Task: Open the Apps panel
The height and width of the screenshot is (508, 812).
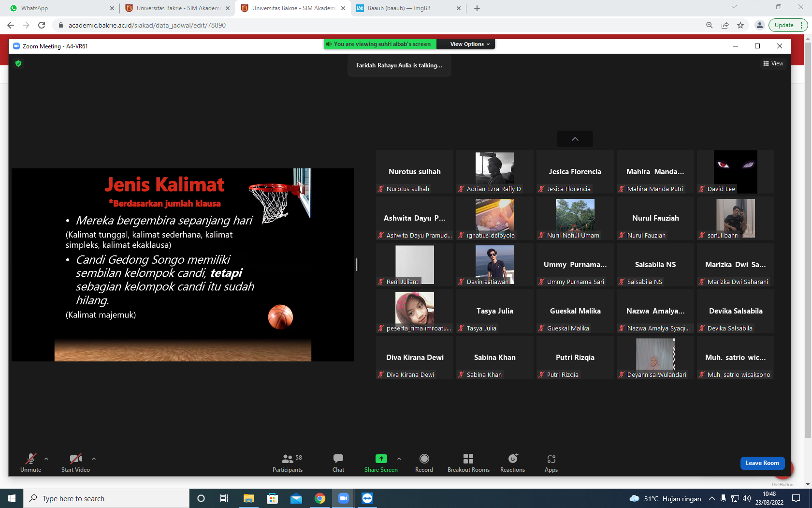Action: coord(551,463)
